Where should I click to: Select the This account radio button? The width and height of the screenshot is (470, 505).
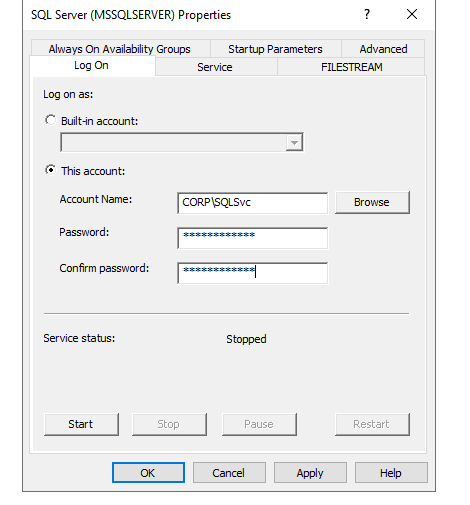coord(50,170)
